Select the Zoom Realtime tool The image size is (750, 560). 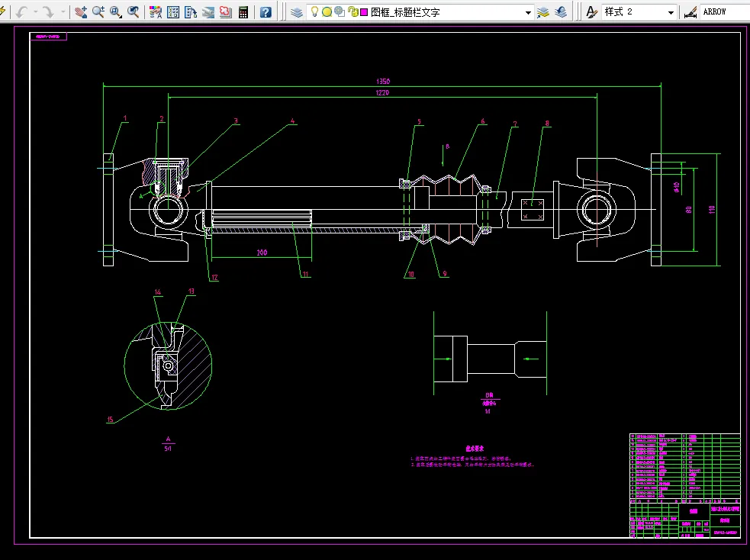coord(98,12)
